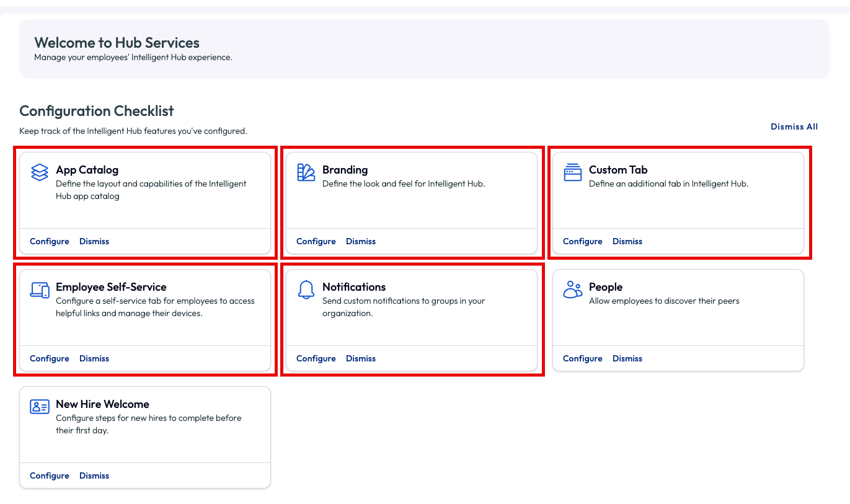Click the Branding color palette icon
The width and height of the screenshot is (850, 504).
pos(306,172)
